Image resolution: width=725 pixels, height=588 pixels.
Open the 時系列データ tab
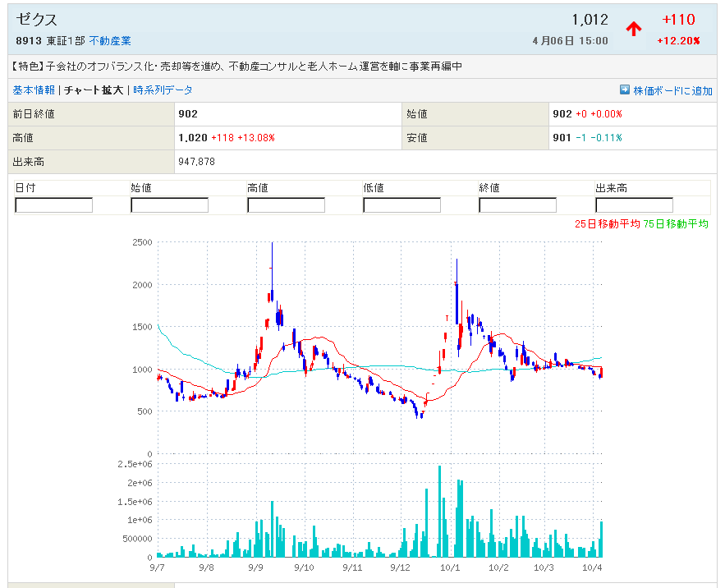click(163, 90)
